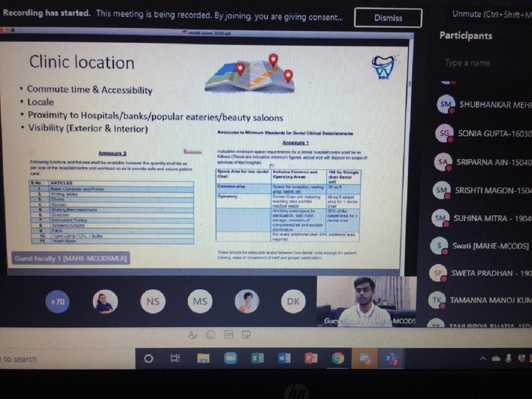Click the Windows Task View button
Viewport: 532px width, 399px height.
coord(176,358)
